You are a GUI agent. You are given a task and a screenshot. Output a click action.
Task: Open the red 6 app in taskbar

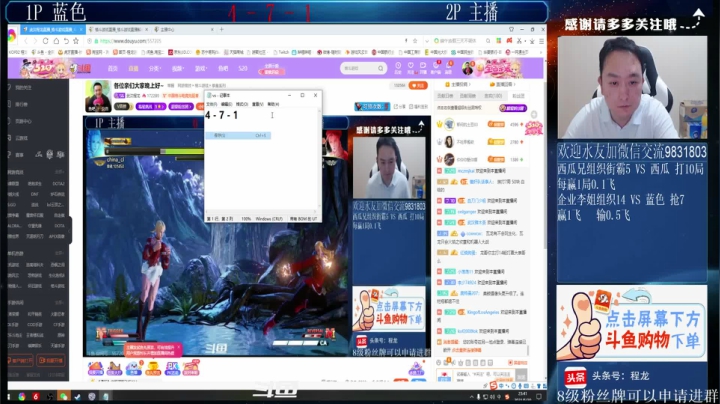tap(36, 396)
